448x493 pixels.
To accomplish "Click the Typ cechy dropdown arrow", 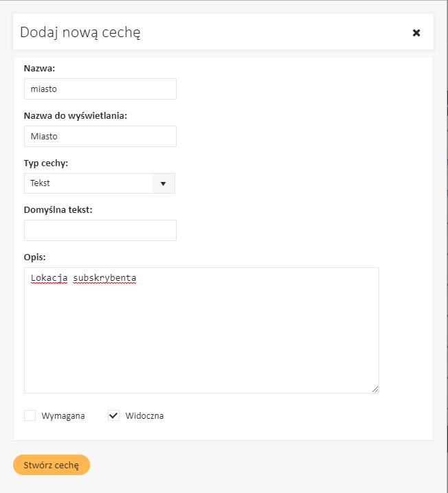I will 164,183.
